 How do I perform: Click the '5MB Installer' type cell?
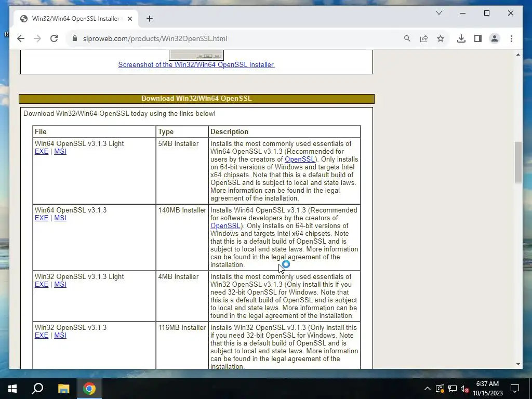coord(182,171)
